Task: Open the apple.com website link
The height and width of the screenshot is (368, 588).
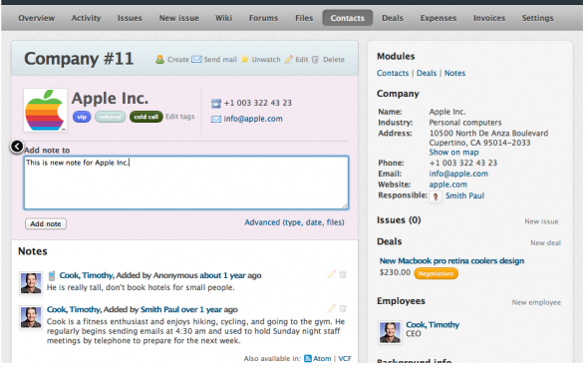Action: 448,184
